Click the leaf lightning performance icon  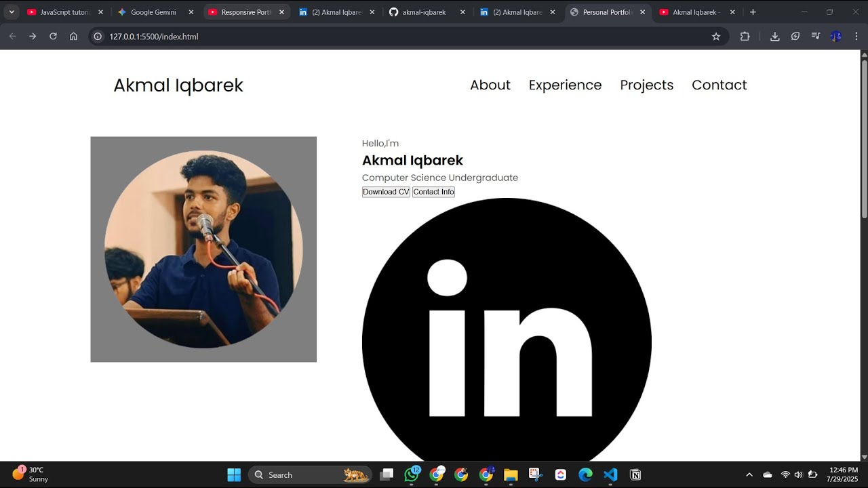pyautogui.click(x=795, y=37)
